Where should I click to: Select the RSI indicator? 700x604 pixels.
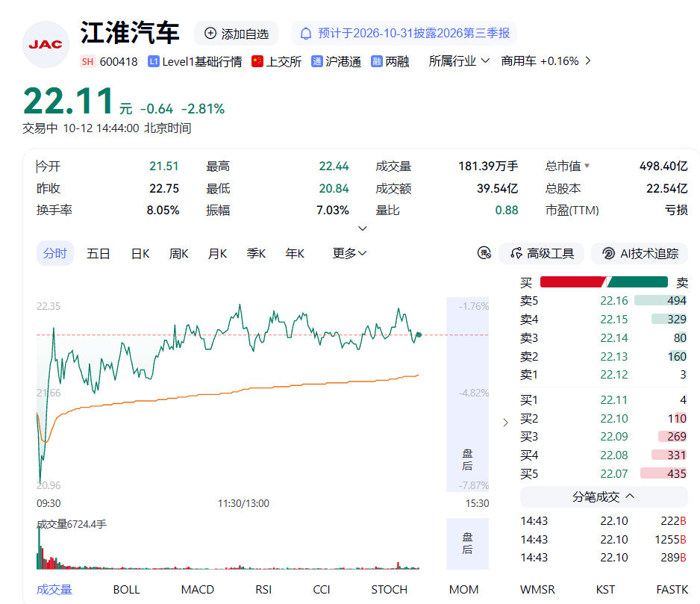pos(263,590)
